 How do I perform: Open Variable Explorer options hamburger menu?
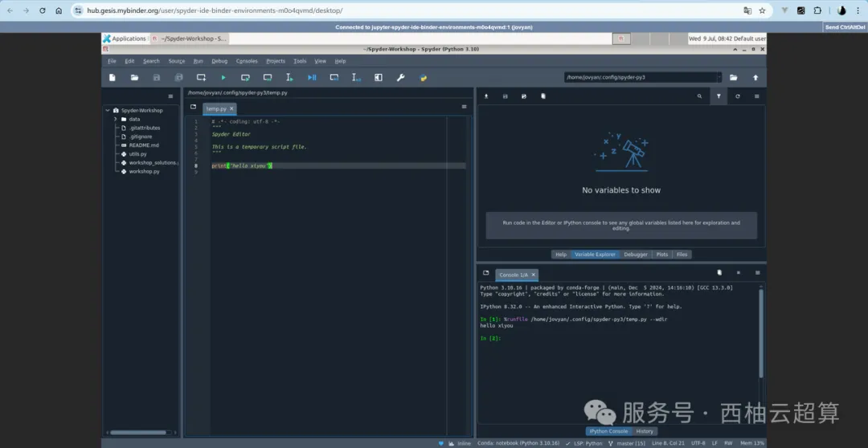click(x=757, y=96)
